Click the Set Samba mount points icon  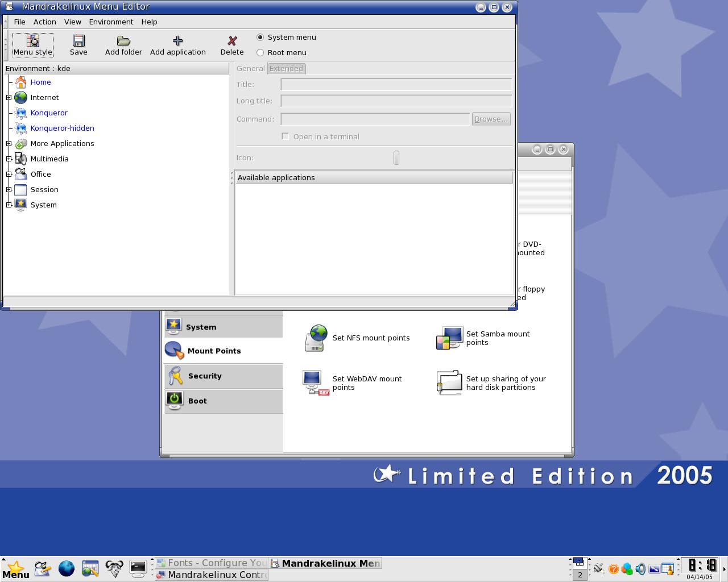(449, 338)
